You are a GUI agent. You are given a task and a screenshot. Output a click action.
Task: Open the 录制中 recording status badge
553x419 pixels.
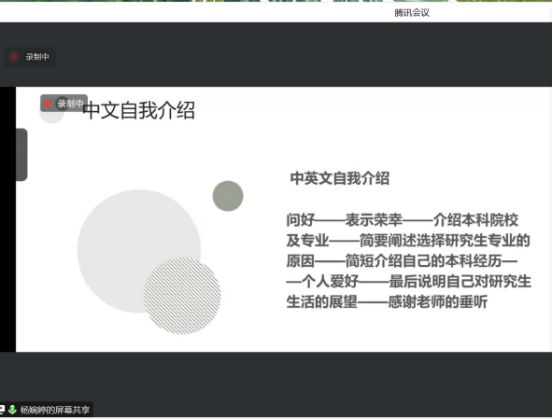(30, 57)
